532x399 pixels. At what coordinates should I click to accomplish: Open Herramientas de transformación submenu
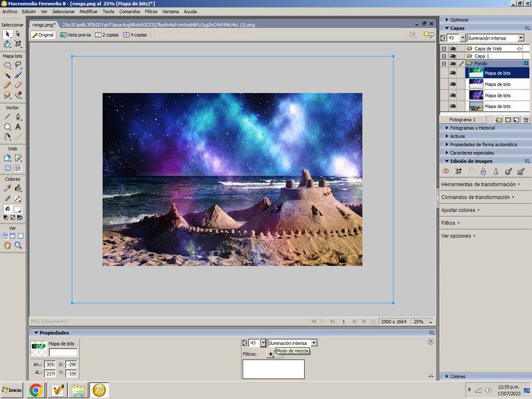481,184
